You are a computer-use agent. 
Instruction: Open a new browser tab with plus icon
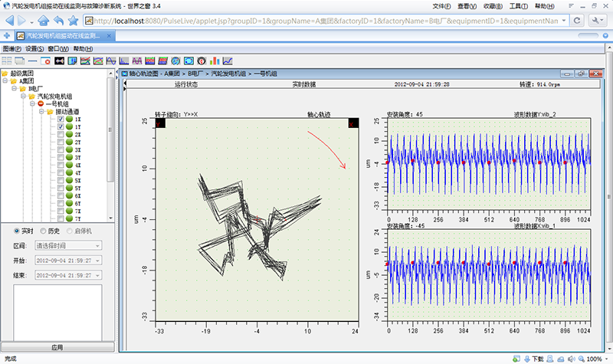coord(7,35)
